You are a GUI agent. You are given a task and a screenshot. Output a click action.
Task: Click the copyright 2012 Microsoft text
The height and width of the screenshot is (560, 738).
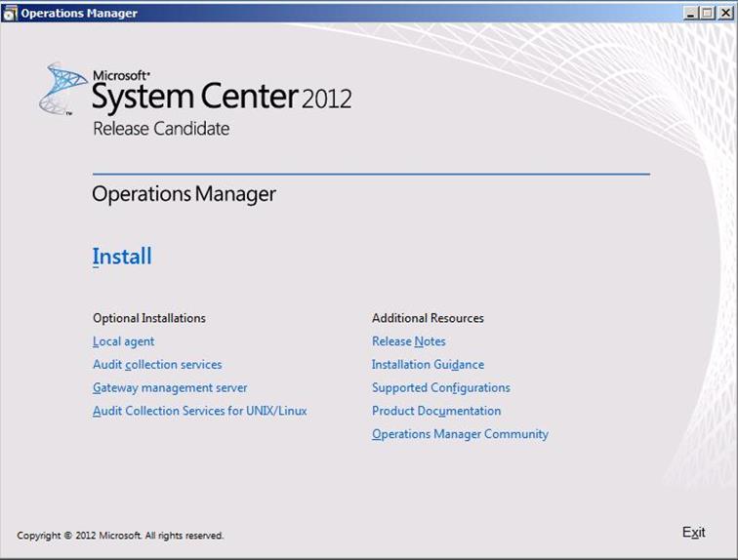point(120,536)
